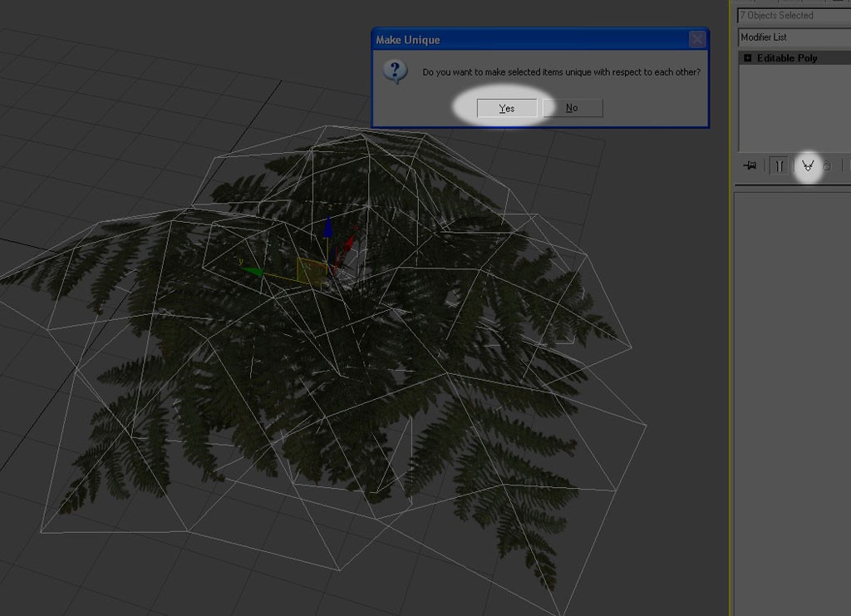Open the Modifier List dropdown
The width and height of the screenshot is (851, 616).
[x=794, y=37]
